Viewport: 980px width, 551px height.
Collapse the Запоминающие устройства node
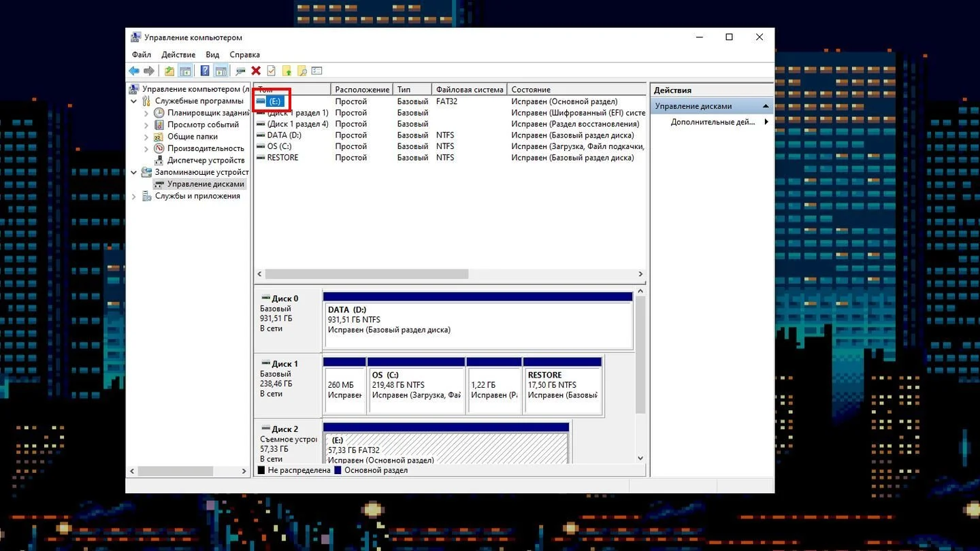[134, 172]
